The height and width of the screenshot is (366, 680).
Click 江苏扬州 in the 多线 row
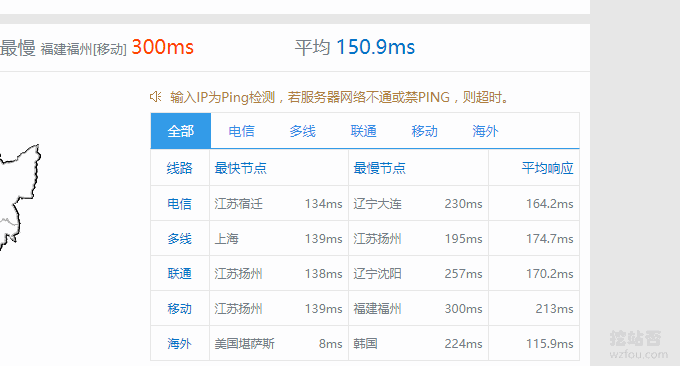(x=377, y=239)
